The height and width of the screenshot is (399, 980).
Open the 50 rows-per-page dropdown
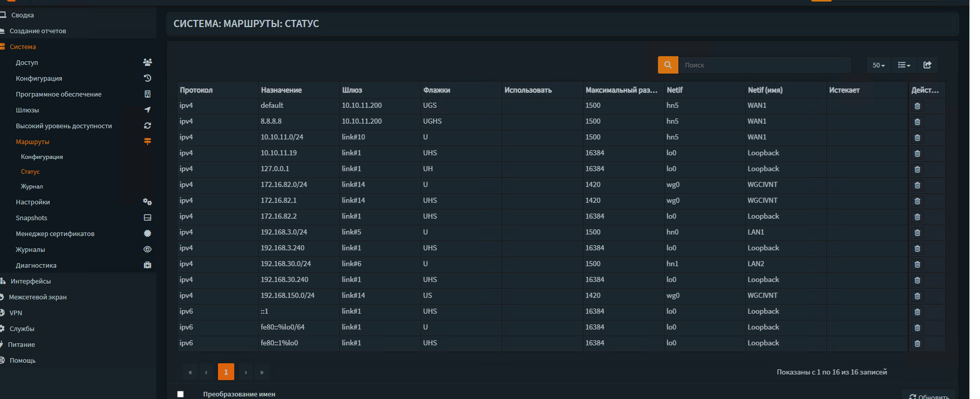pyautogui.click(x=878, y=65)
